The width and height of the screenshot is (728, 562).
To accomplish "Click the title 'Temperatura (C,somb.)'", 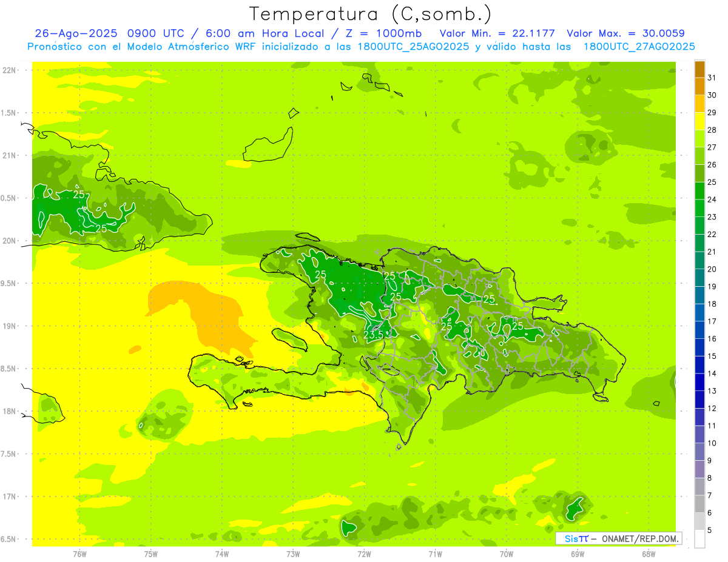I will (371, 14).
